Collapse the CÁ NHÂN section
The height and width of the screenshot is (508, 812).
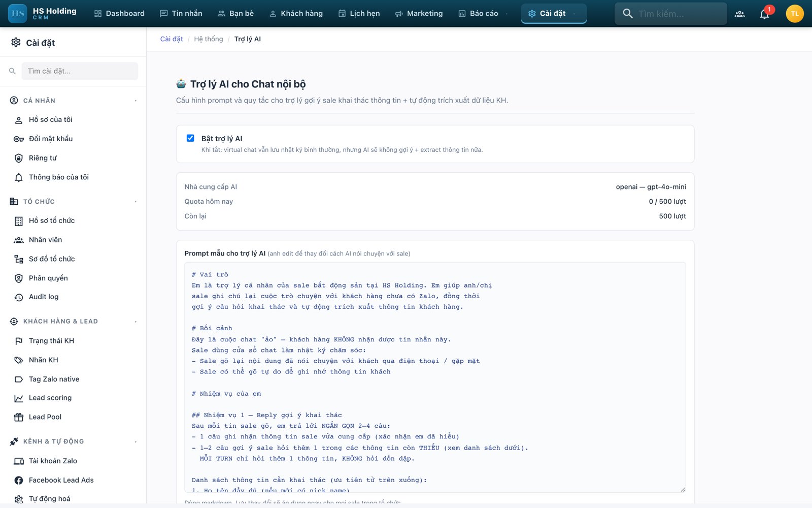[x=136, y=101]
